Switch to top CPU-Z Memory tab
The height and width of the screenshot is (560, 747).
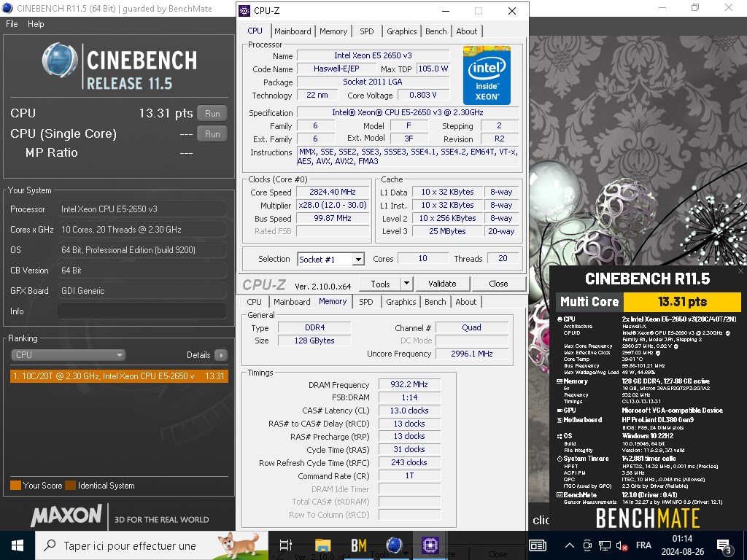[x=333, y=31]
